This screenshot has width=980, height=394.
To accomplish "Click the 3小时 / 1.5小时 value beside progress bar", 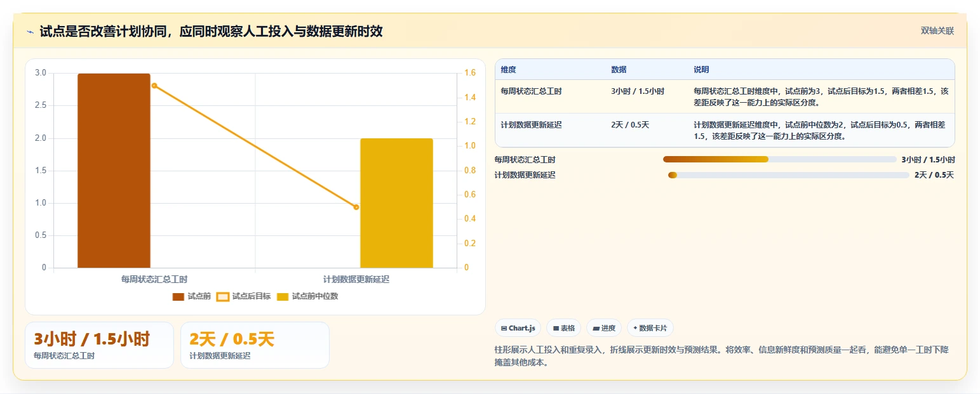I will point(928,160).
